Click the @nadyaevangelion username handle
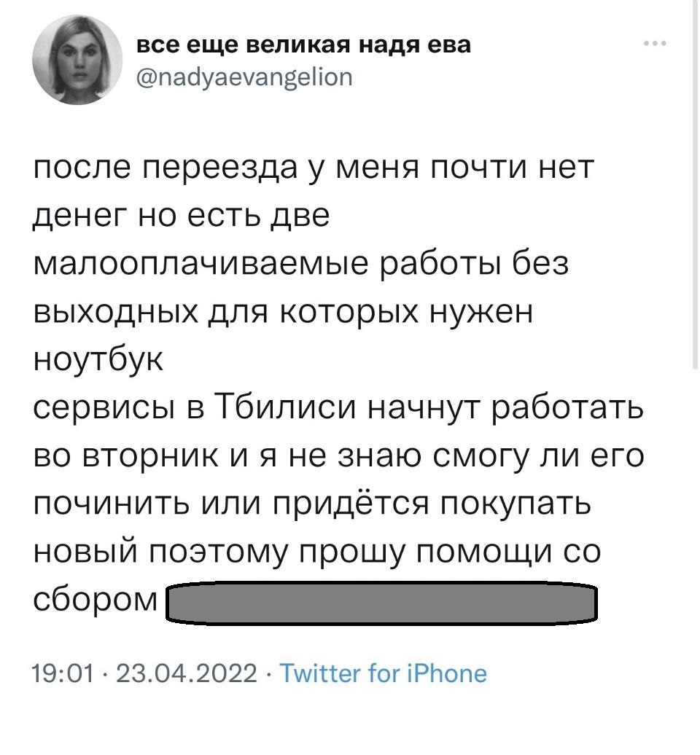700x755 pixels. [244, 77]
